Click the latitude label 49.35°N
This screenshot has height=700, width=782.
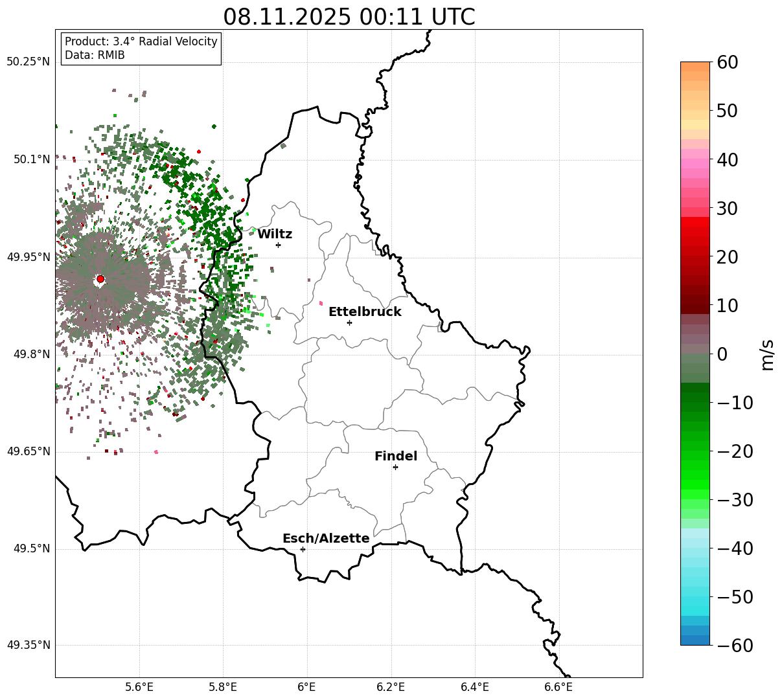click(x=29, y=646)
